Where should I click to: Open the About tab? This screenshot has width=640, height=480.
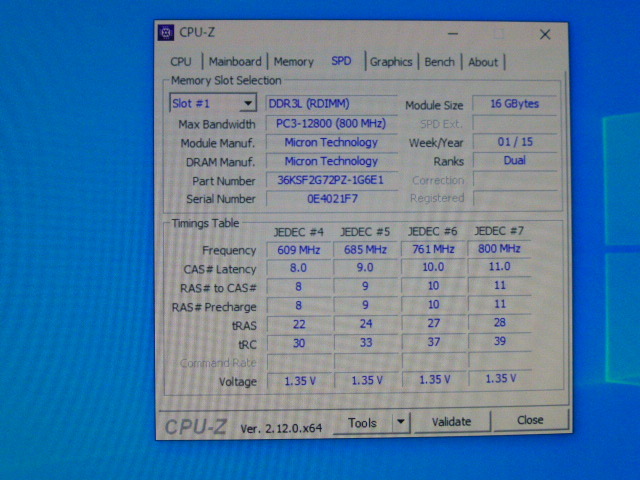click(x=483, y=62)
